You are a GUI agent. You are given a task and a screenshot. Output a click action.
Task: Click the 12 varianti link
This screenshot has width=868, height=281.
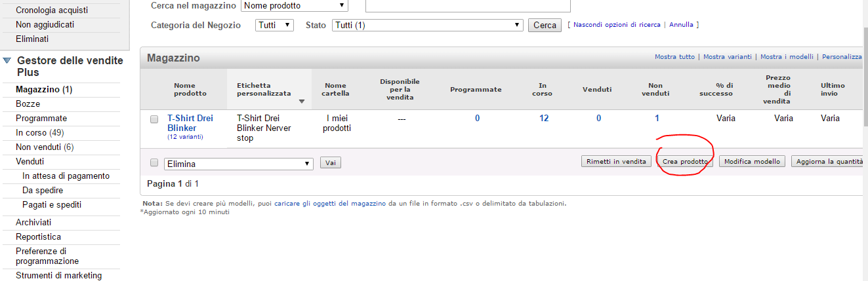[185, 137]
